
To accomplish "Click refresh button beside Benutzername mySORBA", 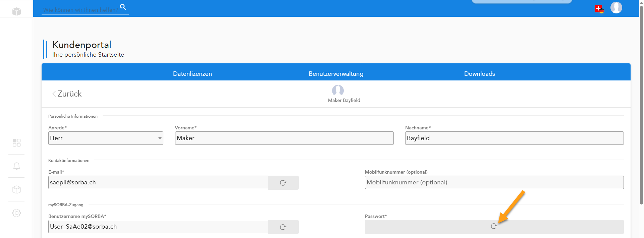I will point(283,227).
